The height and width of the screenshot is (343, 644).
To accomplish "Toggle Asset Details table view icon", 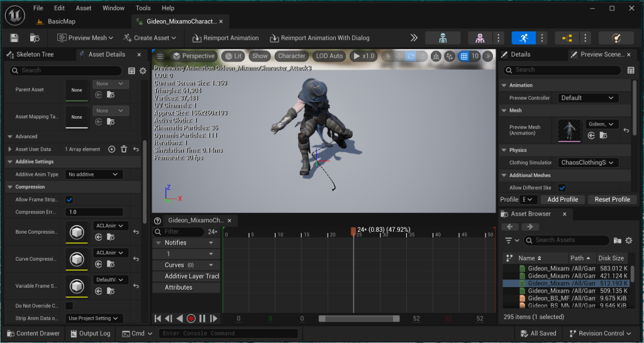I will pos(132,70).
